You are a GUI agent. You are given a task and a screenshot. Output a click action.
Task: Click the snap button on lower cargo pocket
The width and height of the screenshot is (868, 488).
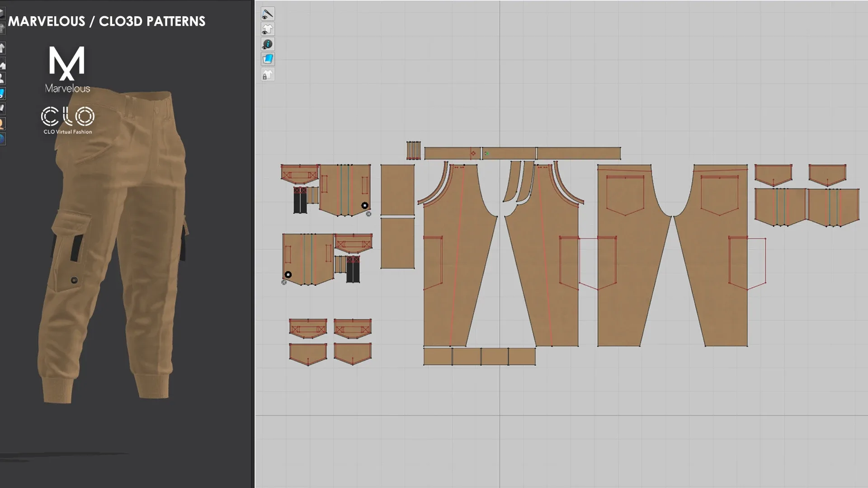tap(288, 275)
